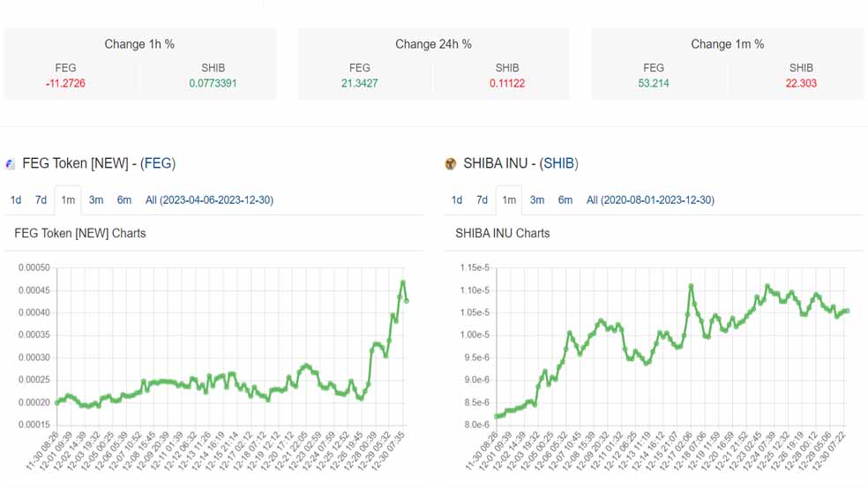Image resolution: width=868 pixels, height=489 pixels.
Task: Click the SHIBA INU coin logo icon
Action: (451, 163)
